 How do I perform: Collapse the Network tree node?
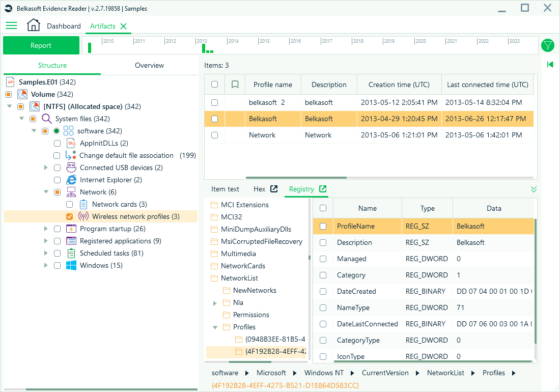(x=46, y=192)
